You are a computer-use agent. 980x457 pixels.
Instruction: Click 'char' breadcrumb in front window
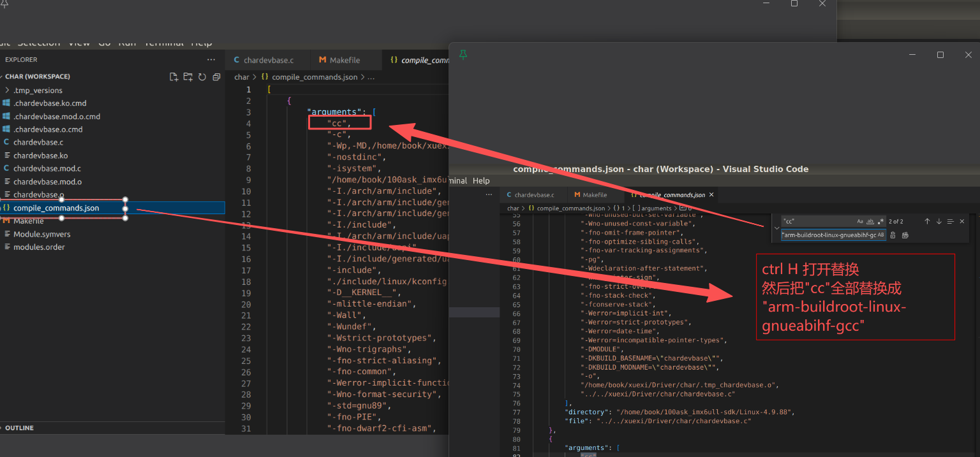(513, 208)
